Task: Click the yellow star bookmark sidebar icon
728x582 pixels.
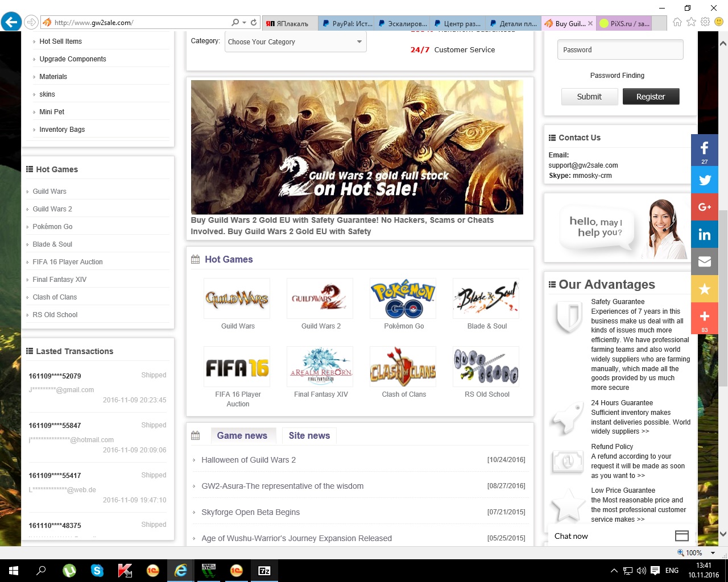Action: pyautogui.click(x=704, y=289)
